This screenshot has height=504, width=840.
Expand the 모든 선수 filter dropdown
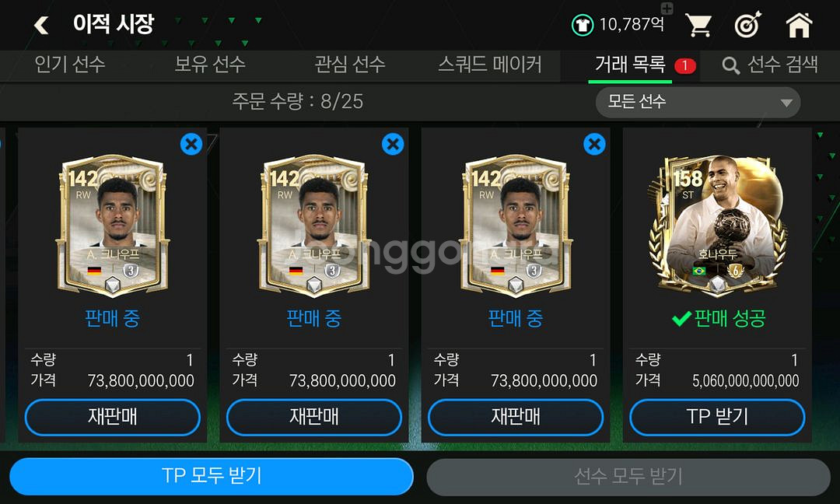698,102
